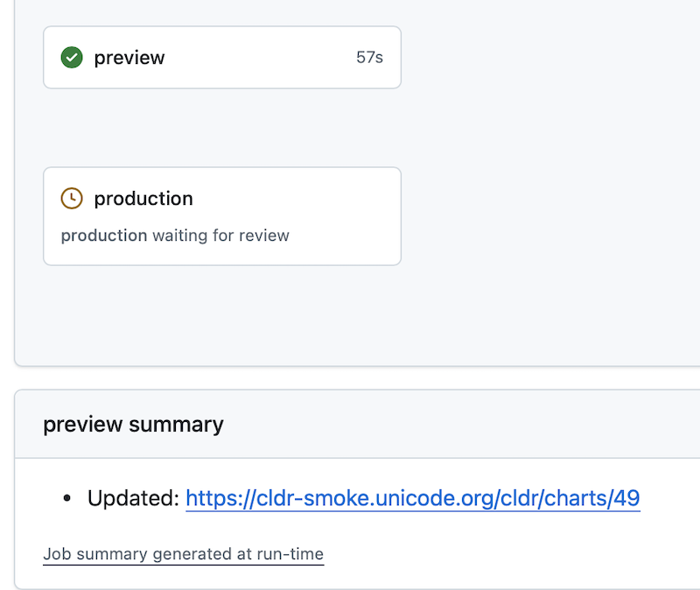Select the production waiting for review text
This screenshot has height=590, width=700.
tap(174, 235)
